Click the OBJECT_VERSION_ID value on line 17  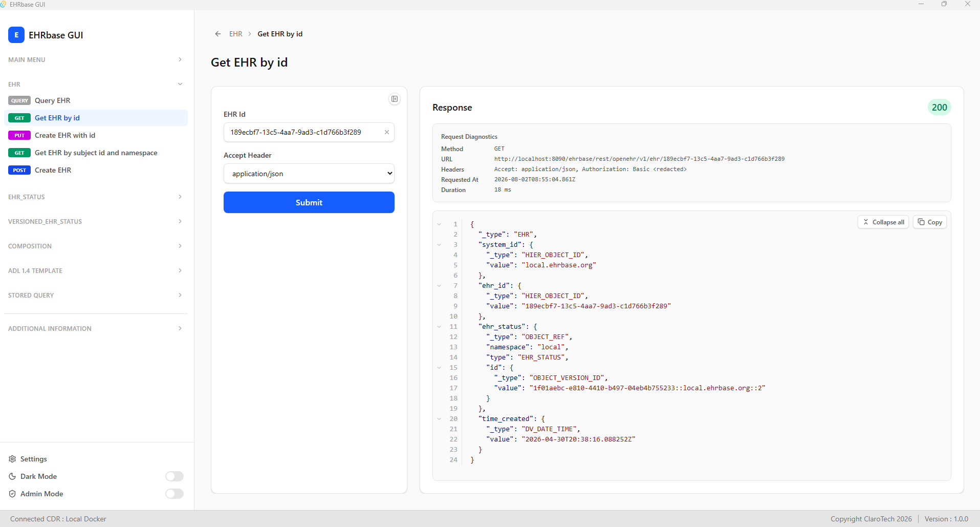pyautogui.click(x=647, y=388)
